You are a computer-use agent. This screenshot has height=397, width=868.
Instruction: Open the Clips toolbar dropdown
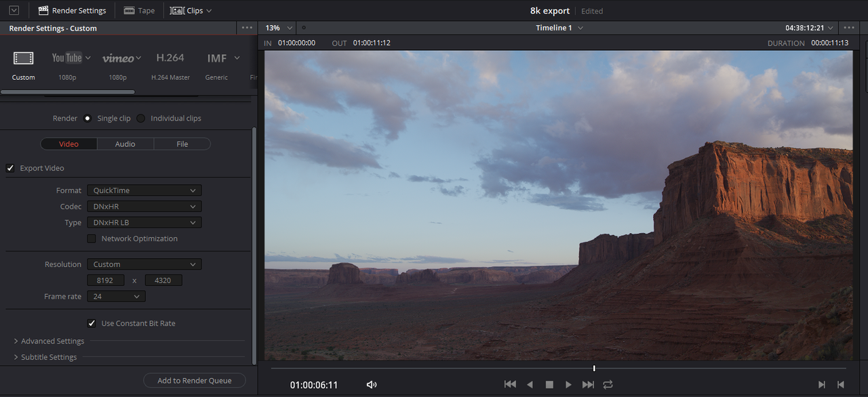pos(191,10)
